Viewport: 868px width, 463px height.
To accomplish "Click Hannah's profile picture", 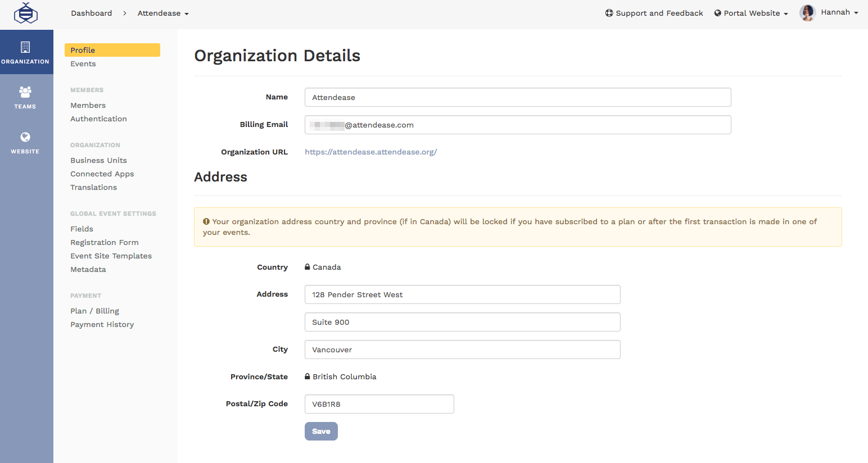I will click(x=807, y=12).
